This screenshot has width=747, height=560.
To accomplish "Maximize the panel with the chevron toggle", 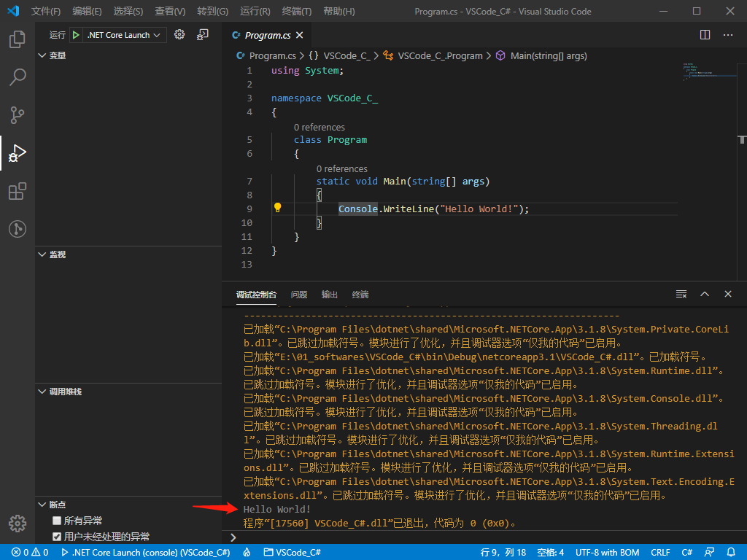I will click(705, 294).
